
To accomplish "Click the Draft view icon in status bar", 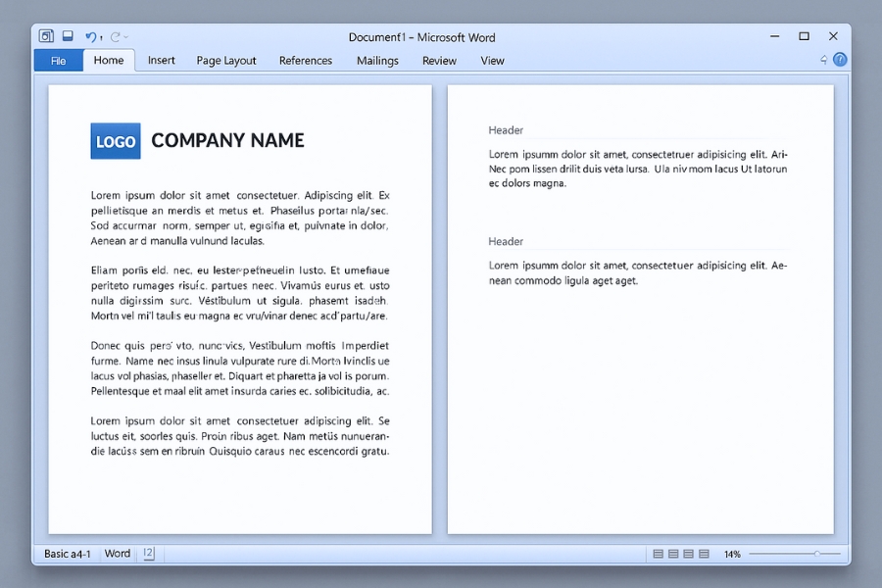I will pyautogui.click(x=703, y=554).
